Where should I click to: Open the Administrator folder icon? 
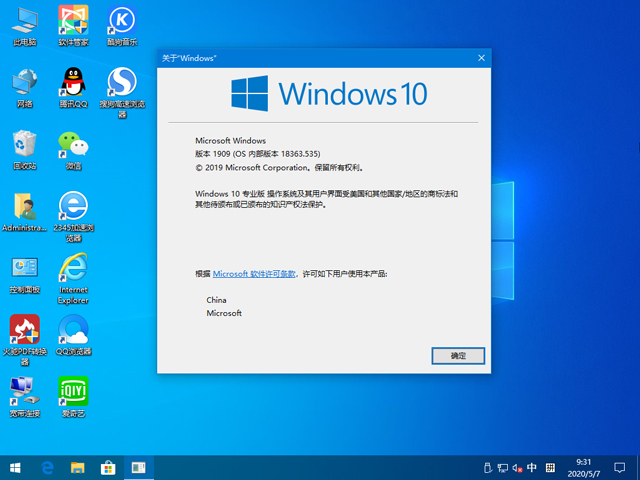[24, 211]
